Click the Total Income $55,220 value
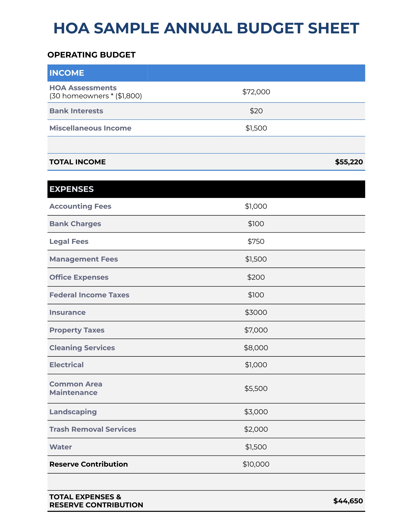411x532 pixels. (x=349, y=162)
